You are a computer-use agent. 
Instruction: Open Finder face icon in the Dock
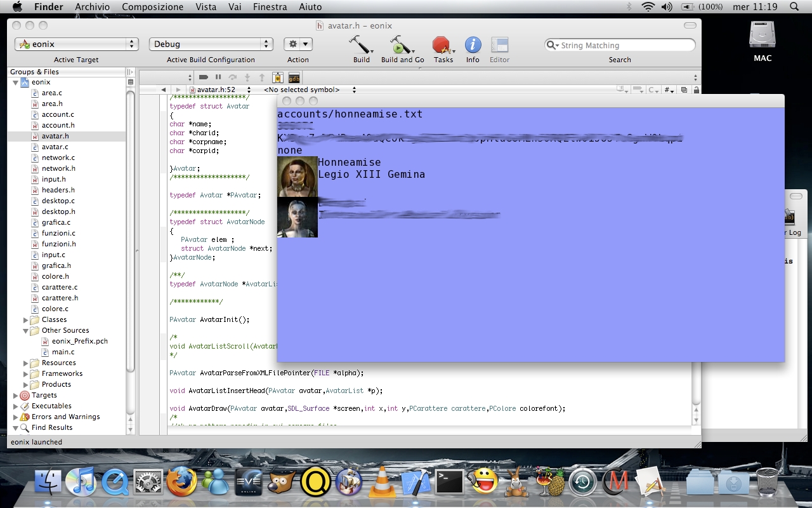tap(48, 482)
